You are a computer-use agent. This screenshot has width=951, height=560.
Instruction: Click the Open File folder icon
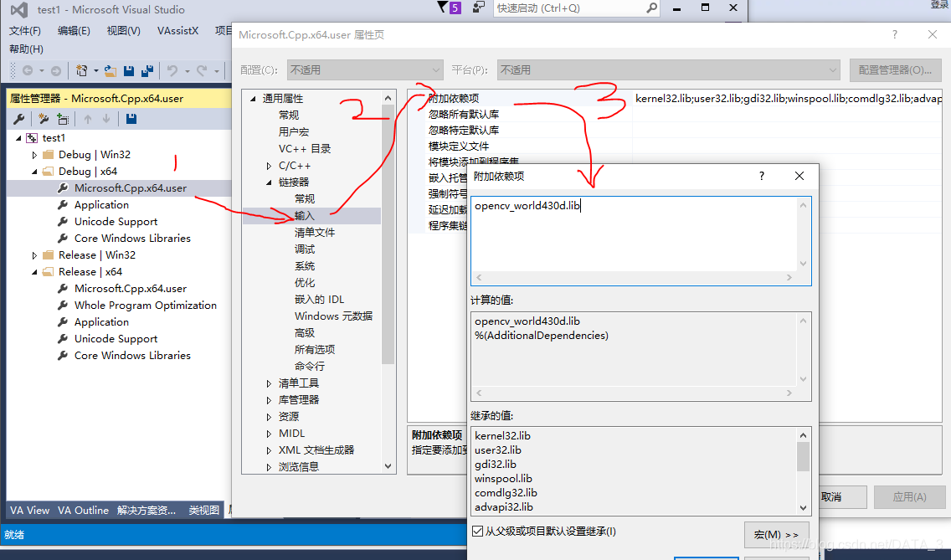(111, 71)
